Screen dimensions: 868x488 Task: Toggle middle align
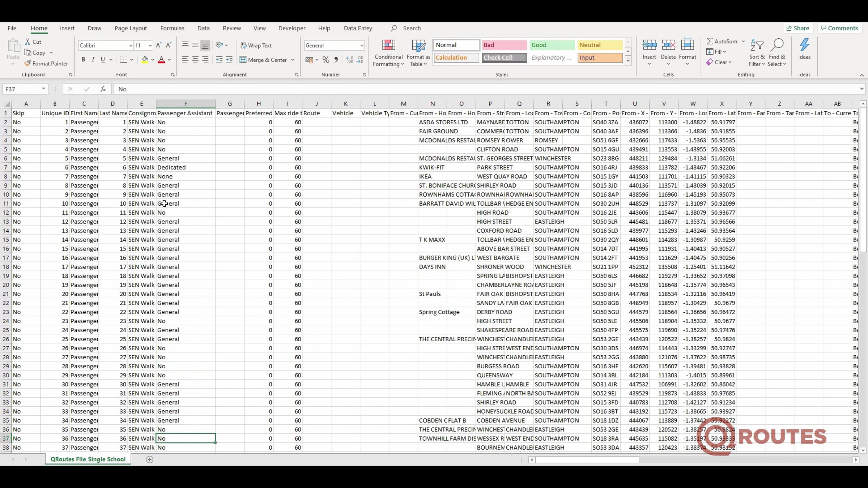195,45
